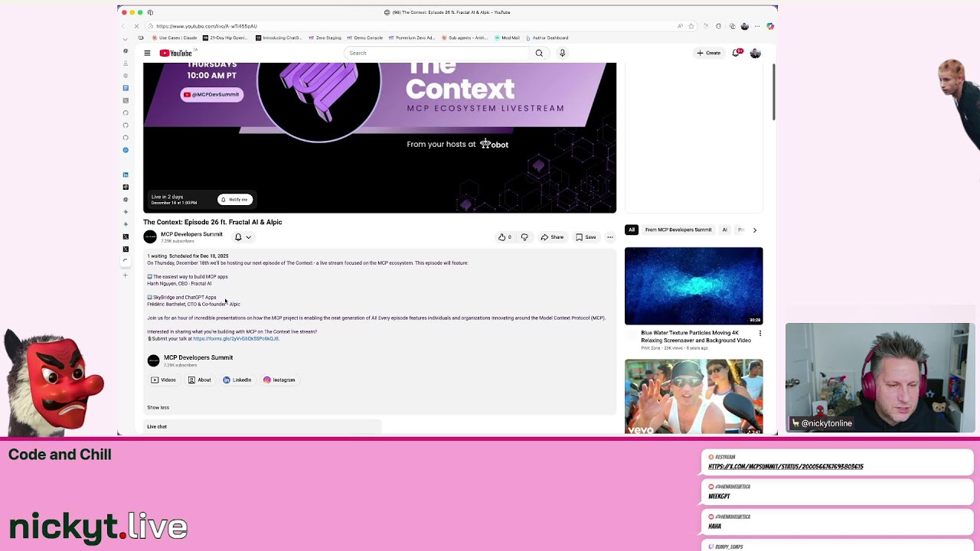Click the Share button
The width and height of the screenshot is (980, 551).
coord(552,237)
